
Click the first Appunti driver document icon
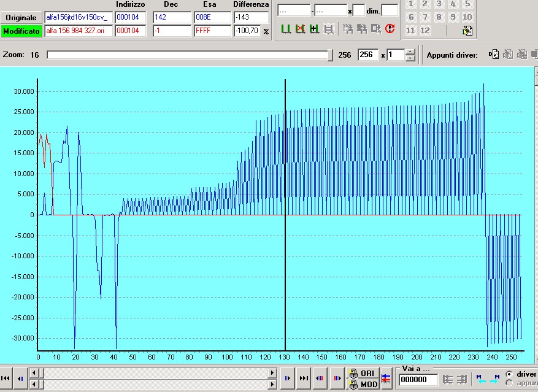coord(494,54)
